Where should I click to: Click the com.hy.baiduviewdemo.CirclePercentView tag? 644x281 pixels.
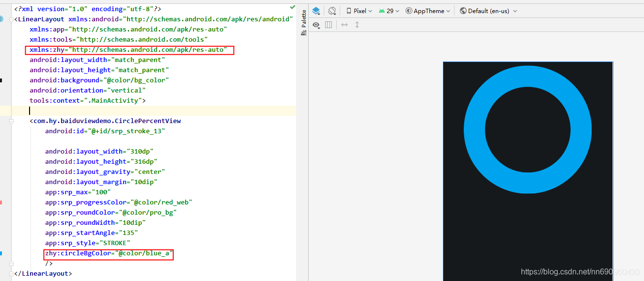(105, 121)
